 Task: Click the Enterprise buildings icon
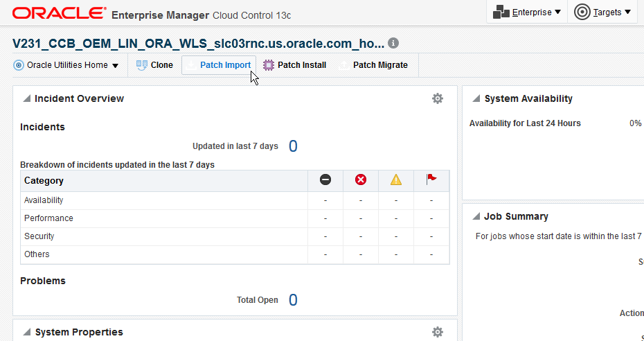coord(501,12)
